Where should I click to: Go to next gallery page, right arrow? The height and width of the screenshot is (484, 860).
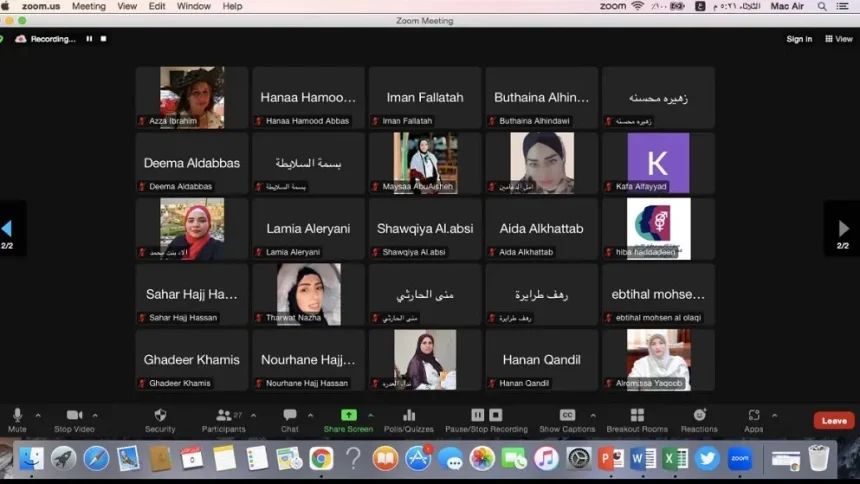click(844, 228)
